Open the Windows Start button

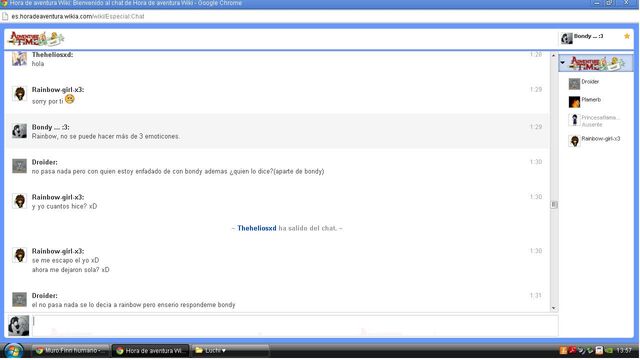tap(13, 351)
